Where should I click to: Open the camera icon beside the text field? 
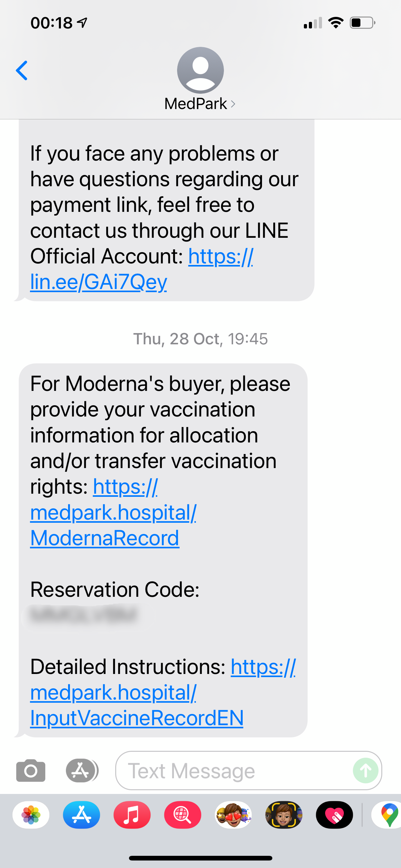(31, 771)
